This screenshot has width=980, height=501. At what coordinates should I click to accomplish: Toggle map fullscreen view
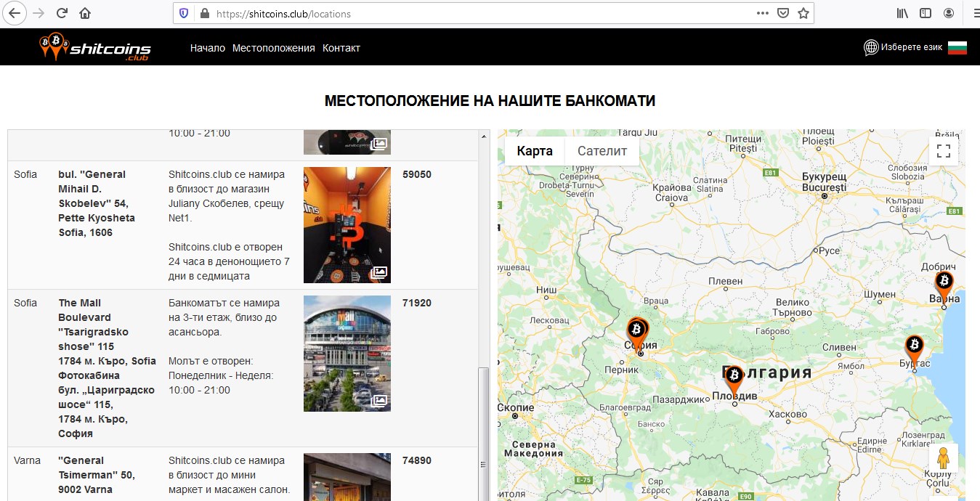pyautogui.click(x=944, y=151)
